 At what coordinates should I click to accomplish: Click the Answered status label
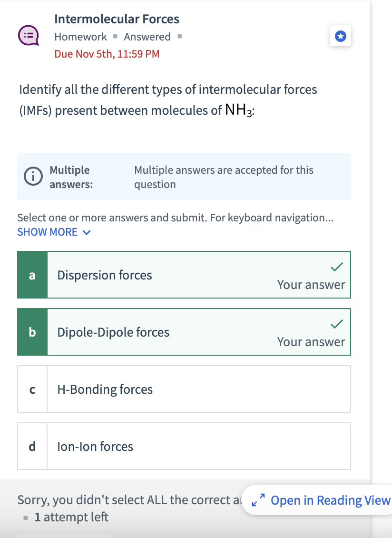point(147,37)
